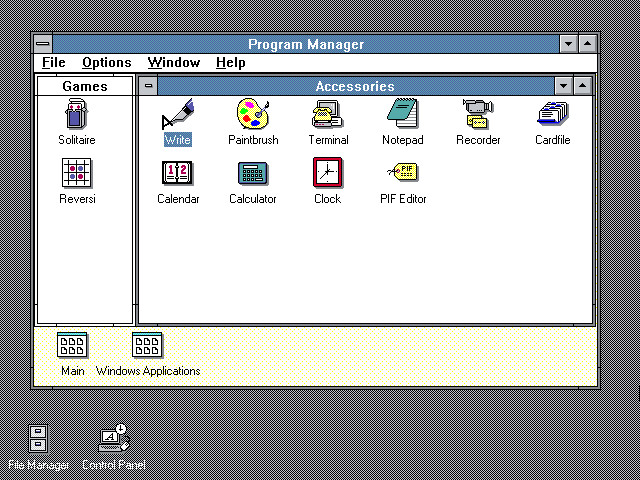640x480 pixels.
Task: Open the Calculator icon
Action: (x=253, y=173)
